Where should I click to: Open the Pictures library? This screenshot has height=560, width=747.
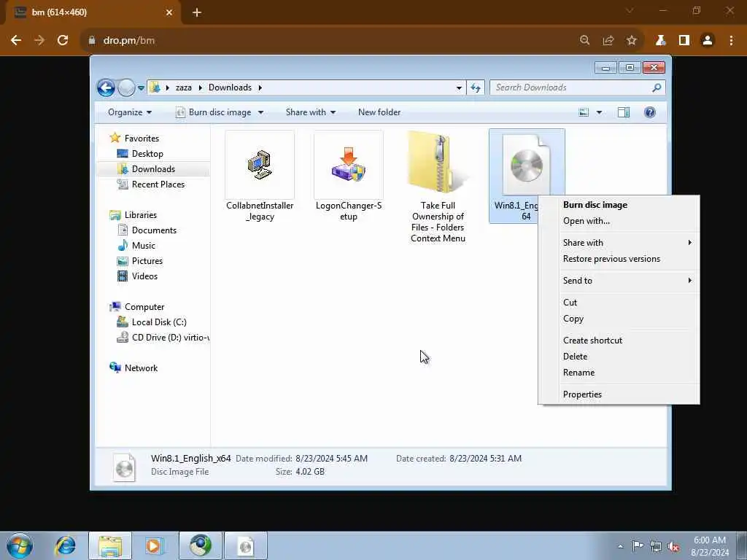147,261
